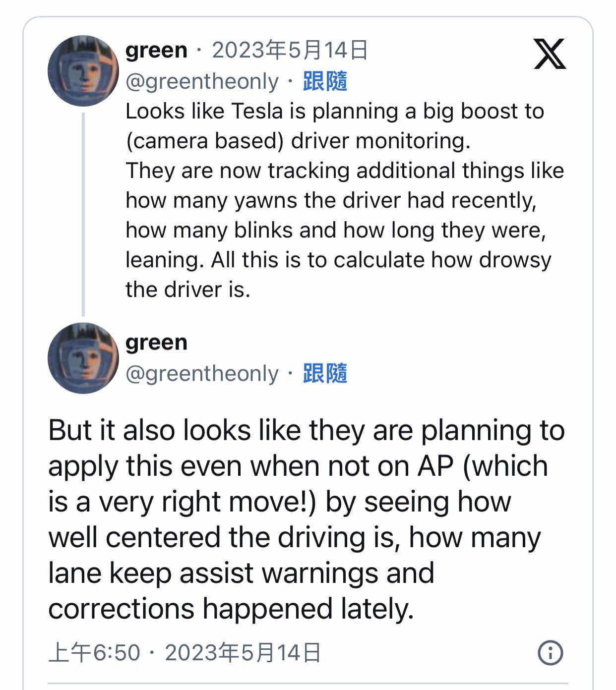Image resolution: width=616 pixels, height=690 pixels.
Task: Follow greentheonly from the reply tweet
Action: pyautogui.click(x=325, y=373)
